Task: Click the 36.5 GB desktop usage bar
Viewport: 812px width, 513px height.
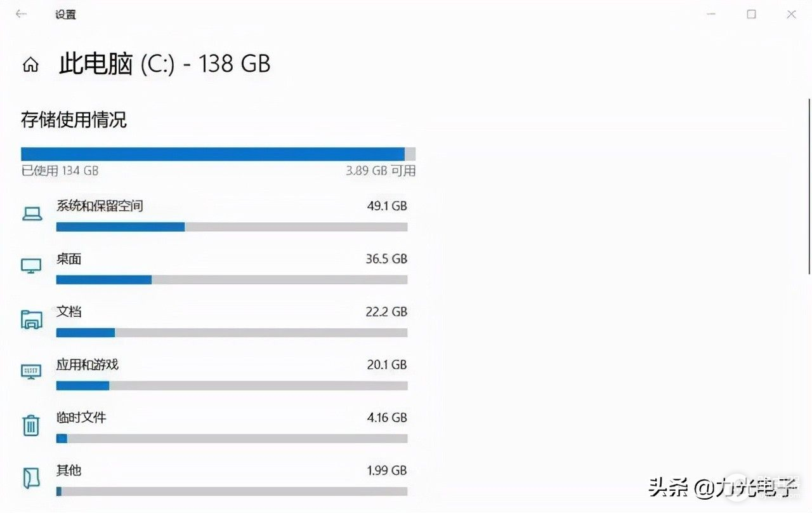Action: [232, 279]
